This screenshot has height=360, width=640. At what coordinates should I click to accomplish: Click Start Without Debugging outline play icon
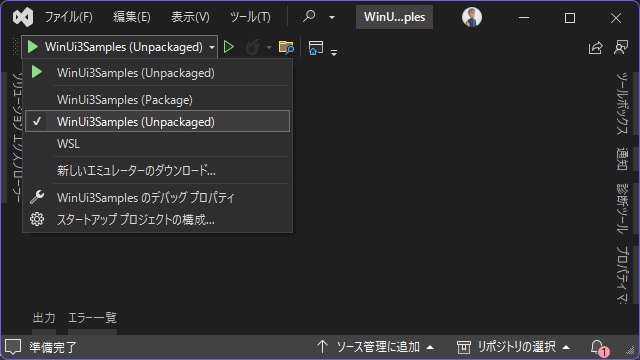click(229, 47)
